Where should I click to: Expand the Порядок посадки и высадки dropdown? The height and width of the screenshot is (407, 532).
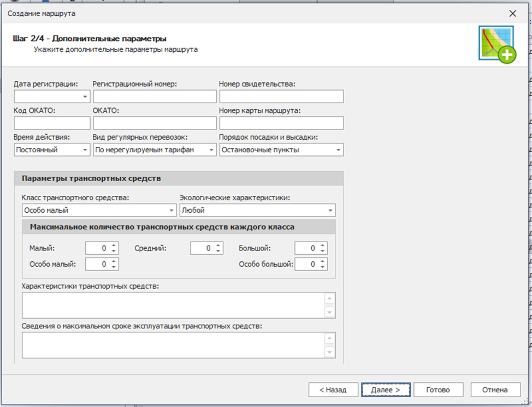tap(339, 150)
